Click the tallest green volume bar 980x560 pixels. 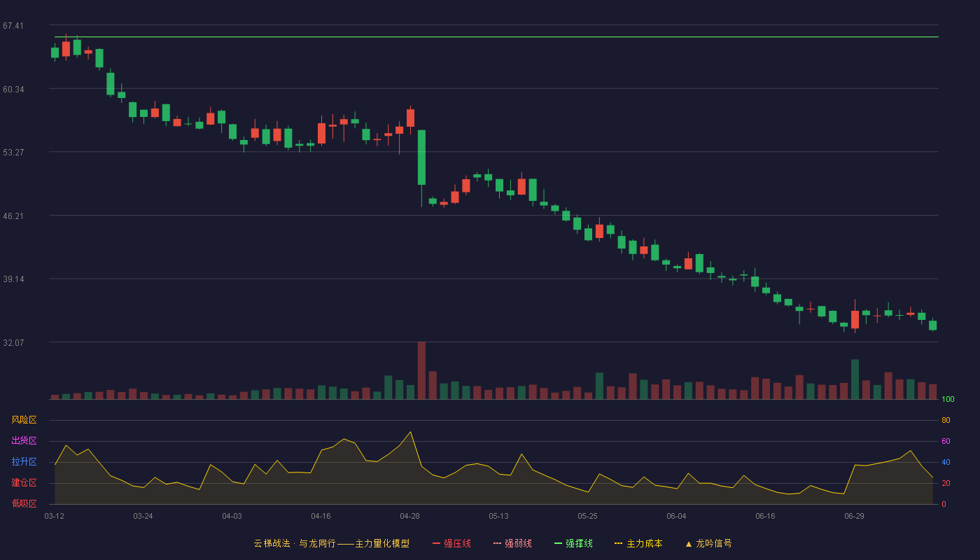[x=855, y=379]
